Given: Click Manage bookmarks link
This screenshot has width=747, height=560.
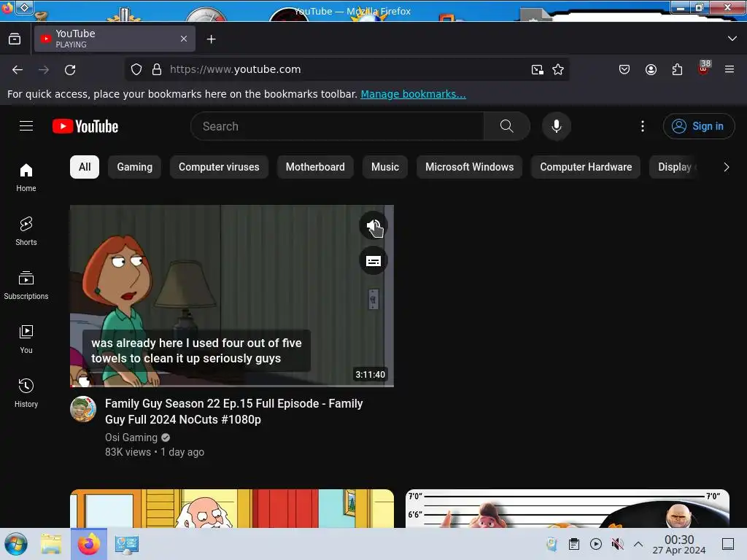Looking at the screenshot, I should tap(413, 94).
